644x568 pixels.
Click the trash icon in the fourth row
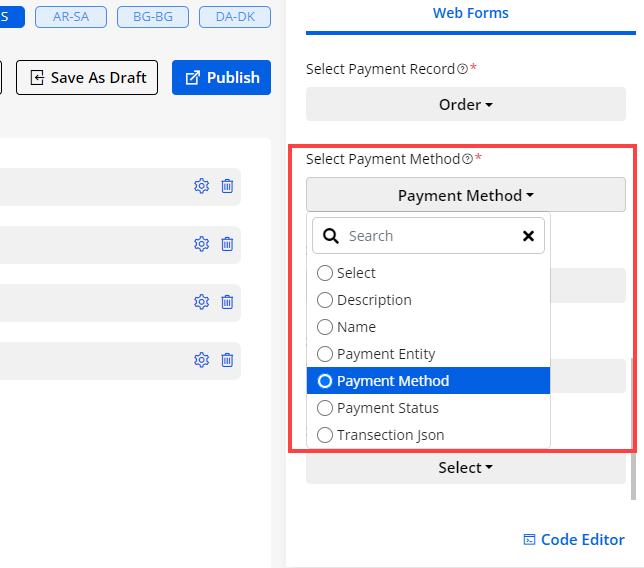tap(227, 360)
